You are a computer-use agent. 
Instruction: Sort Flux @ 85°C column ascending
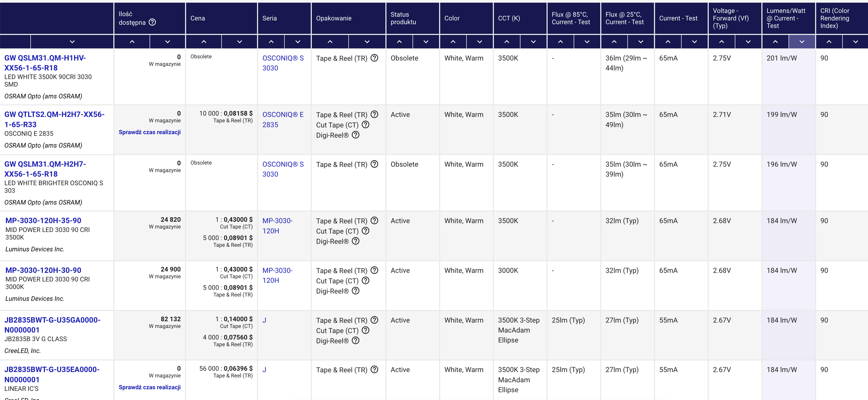pyautogui.click(x=561, y=42)
